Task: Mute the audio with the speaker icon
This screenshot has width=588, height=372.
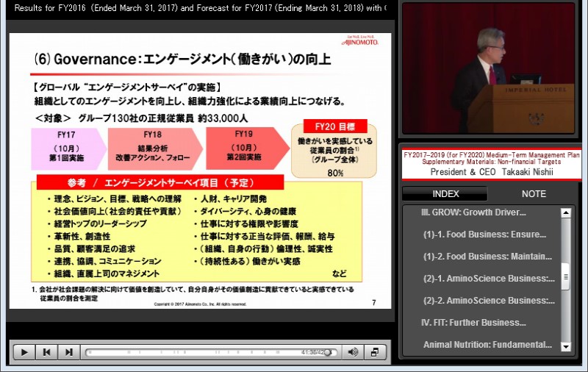Action: pos(353,352)
